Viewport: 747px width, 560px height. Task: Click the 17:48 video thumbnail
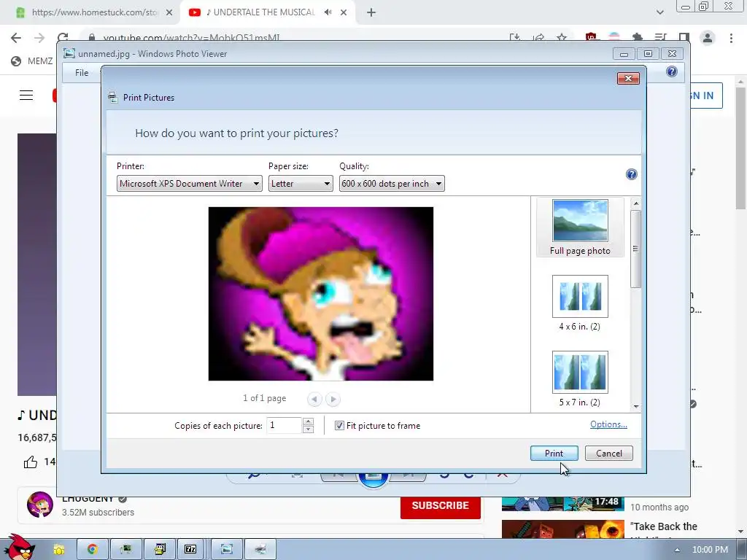tap(562, 504)
